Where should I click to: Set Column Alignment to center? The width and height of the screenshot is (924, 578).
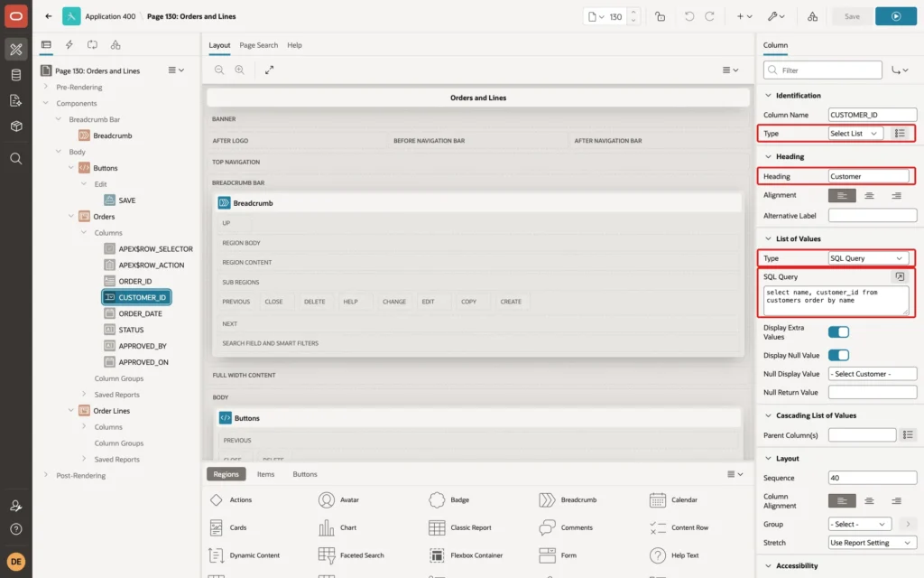[x=869, y=500]
